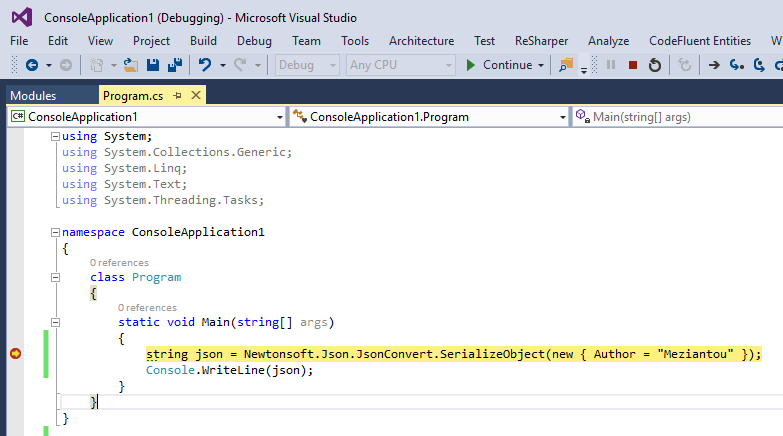Click the Show Next Statement arrow
Image resolution: width=783 pixels, height=436 pixels.
tap(714, 65)
